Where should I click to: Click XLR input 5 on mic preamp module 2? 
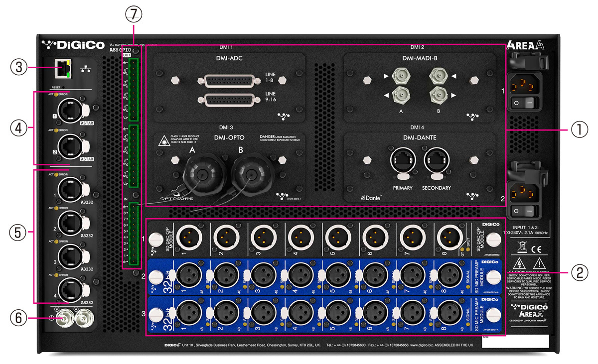tap(335, 275)
